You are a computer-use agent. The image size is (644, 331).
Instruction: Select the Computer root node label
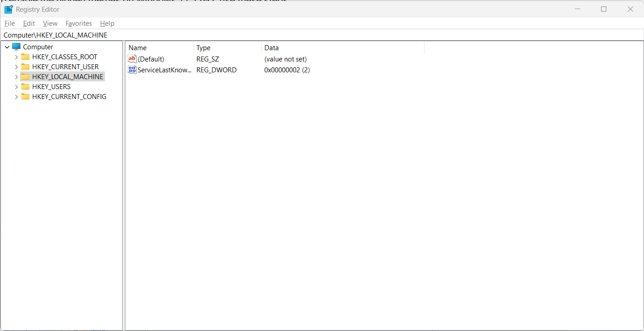tap(38, 47)
